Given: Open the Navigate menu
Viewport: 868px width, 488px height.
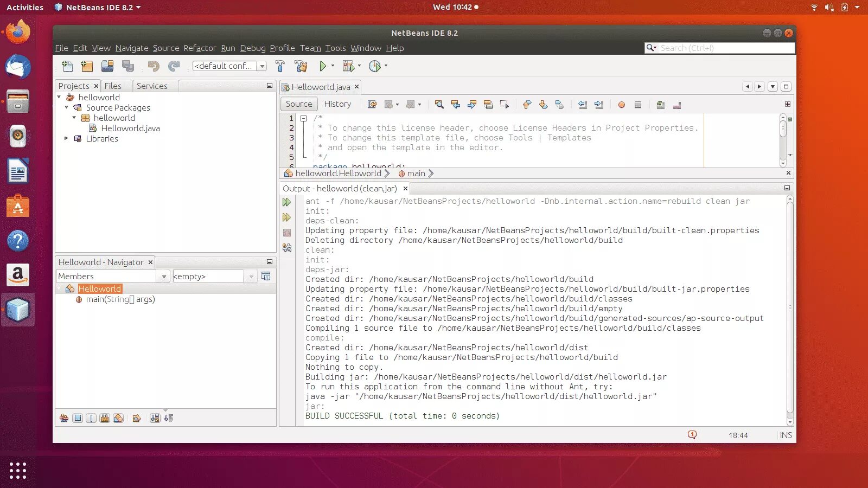Looking at the screenshot, I should coord(132,48).
